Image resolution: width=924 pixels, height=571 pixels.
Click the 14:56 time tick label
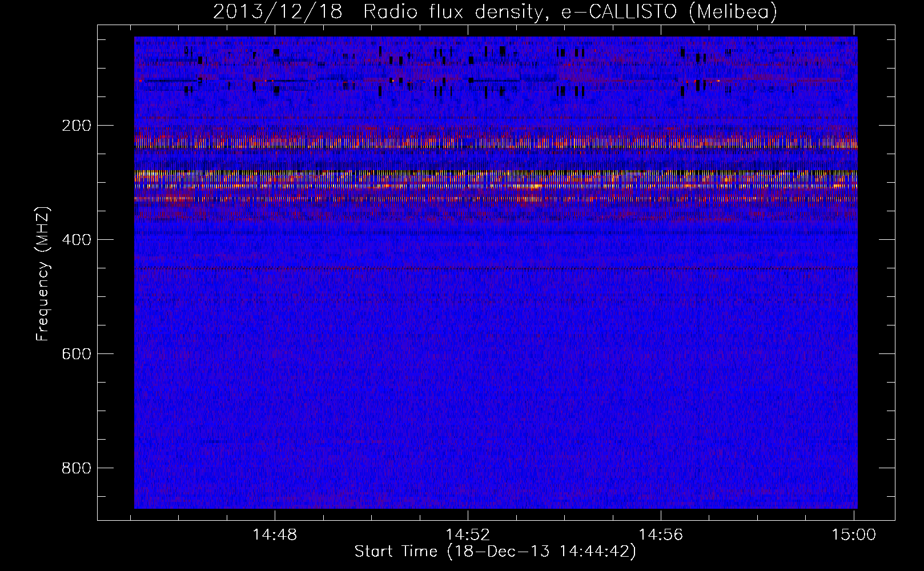click(x=661, y=535)
